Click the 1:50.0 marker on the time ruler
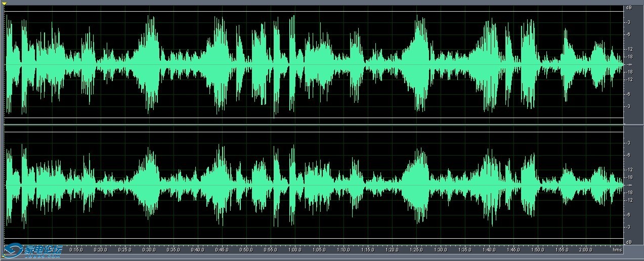The image size is (644, 261). tap(537, 249)
